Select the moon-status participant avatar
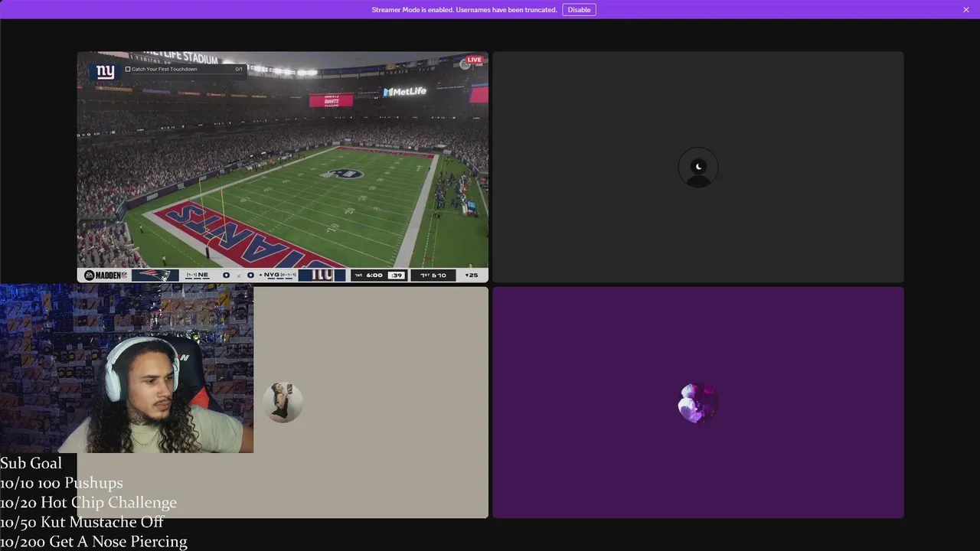The height and width of the screenshot is (551, 980). tap(698, 168)
